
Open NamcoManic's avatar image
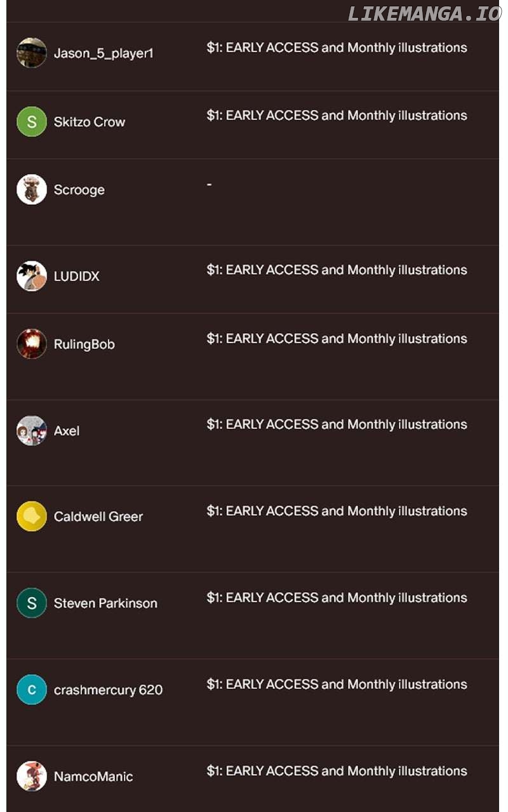click(32, 776)
